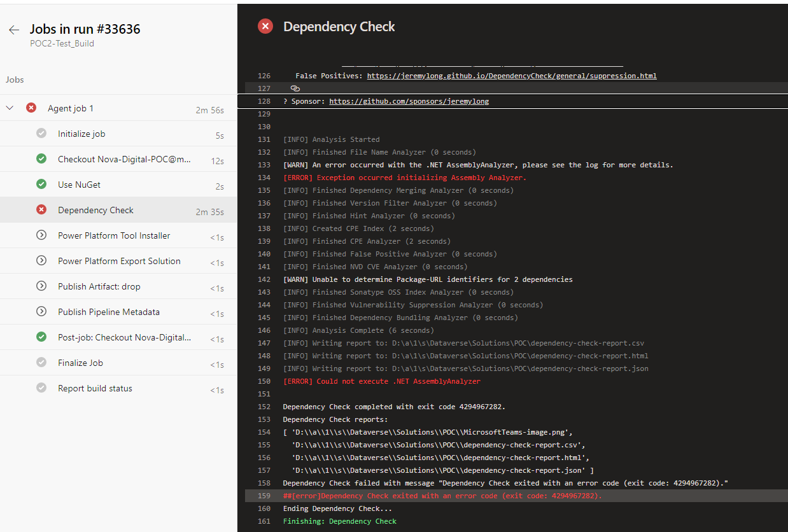Click the green check on Checkout Nova-Digital-POC step

pos(41,159)
